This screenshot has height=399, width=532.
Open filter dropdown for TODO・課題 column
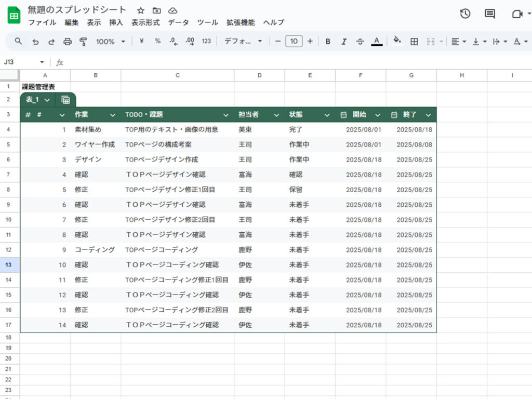click(225, 115)
